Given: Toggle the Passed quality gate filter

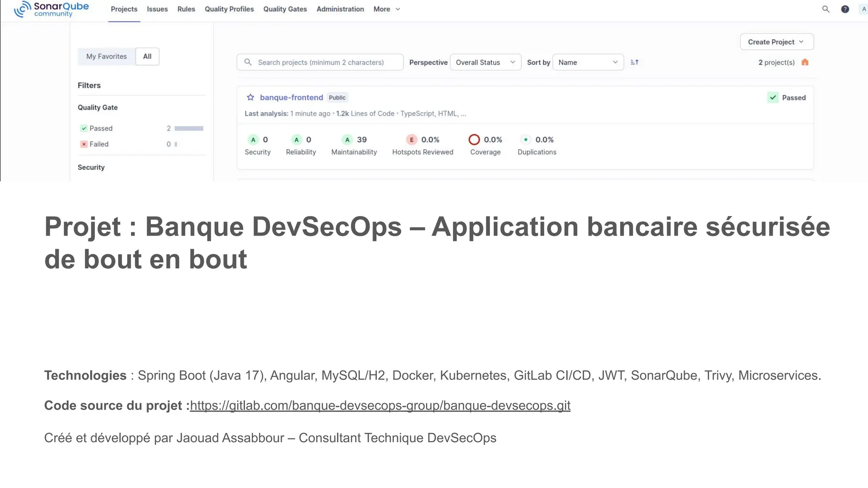Looking at the screenshot, I should [101, 128].
